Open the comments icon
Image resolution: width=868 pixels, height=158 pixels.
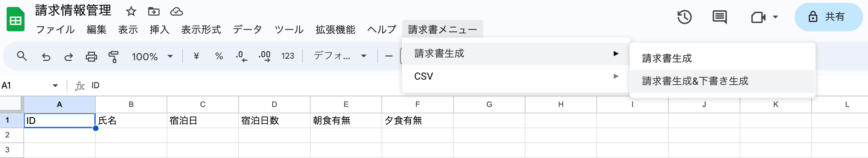(719, 17)
